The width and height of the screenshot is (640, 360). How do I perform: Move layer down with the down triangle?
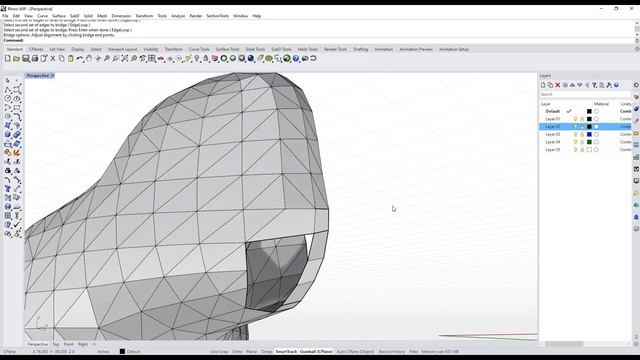click(x=580, y=85)
